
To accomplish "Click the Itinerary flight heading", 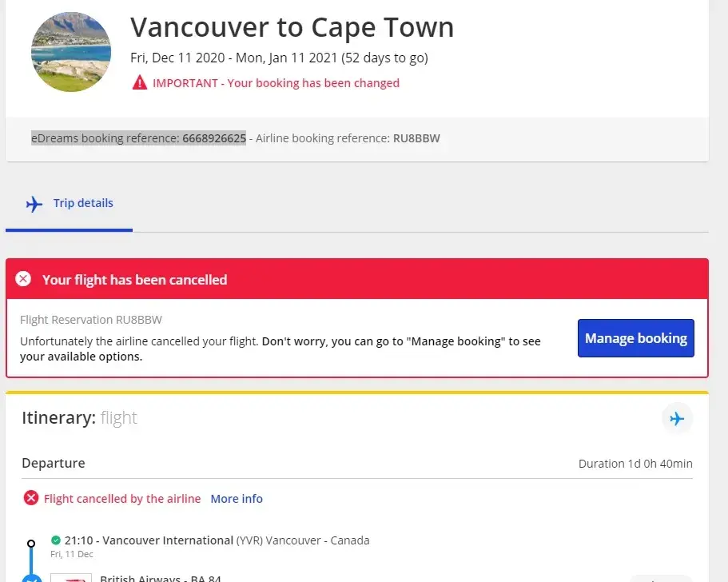I will coord(79,417).
